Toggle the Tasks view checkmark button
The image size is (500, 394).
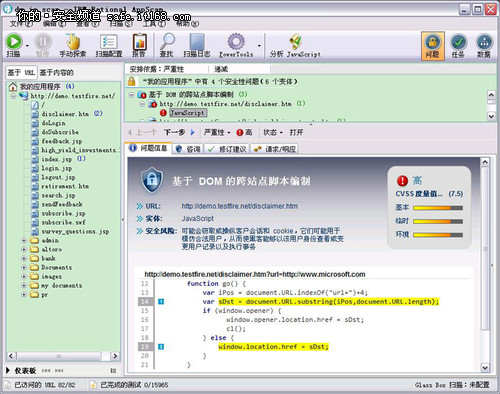click(x=458, y=46)
